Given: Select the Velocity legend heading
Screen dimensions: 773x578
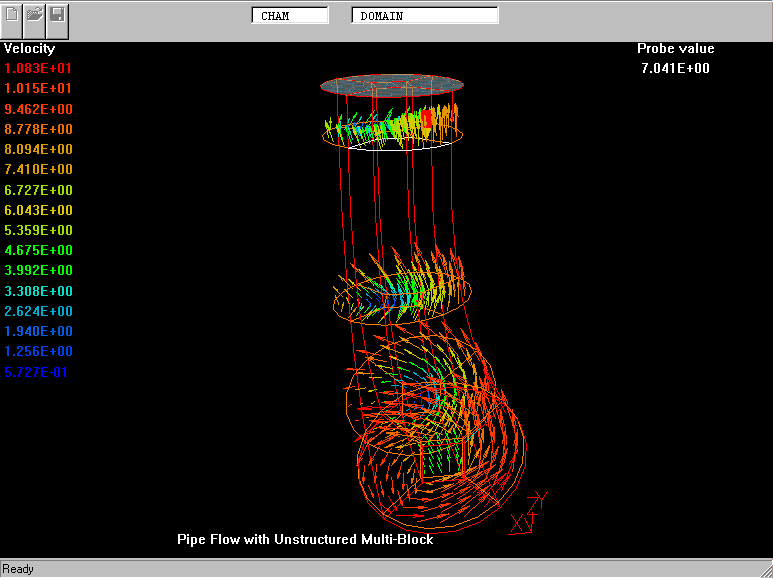Looking at the screenshot, I should pos(30,48).
